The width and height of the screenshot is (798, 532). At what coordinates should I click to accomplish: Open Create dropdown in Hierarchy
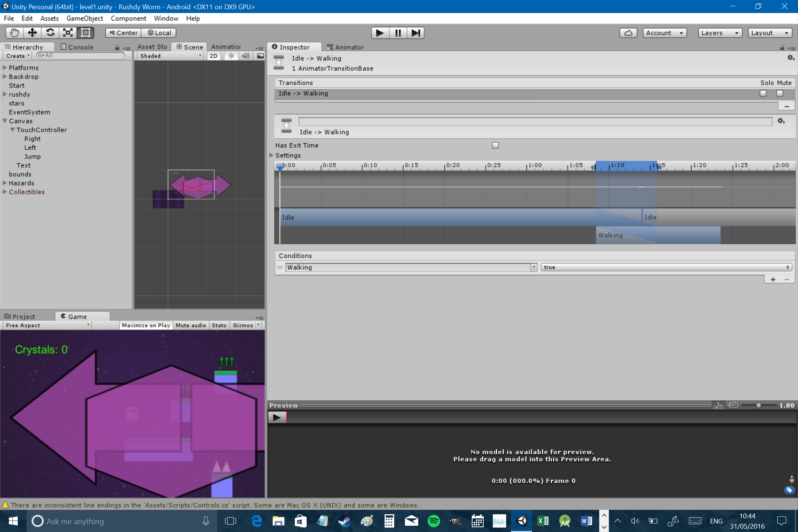coord(17,56)
